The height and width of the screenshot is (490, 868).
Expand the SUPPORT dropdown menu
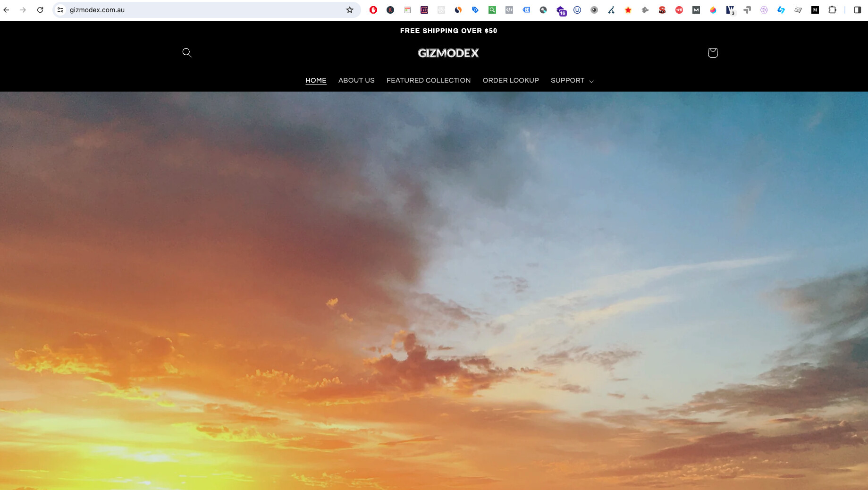(572, 80)
